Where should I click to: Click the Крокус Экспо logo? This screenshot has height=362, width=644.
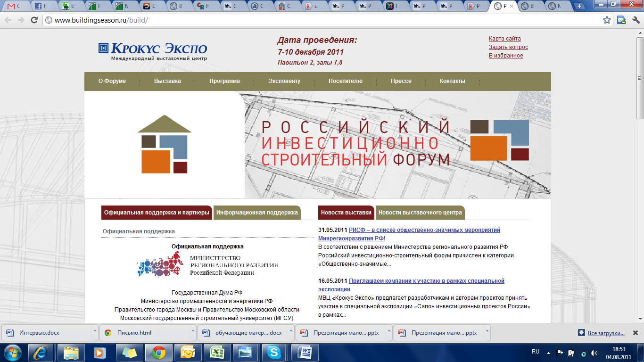pyautogui.click(x=152, y=51)
